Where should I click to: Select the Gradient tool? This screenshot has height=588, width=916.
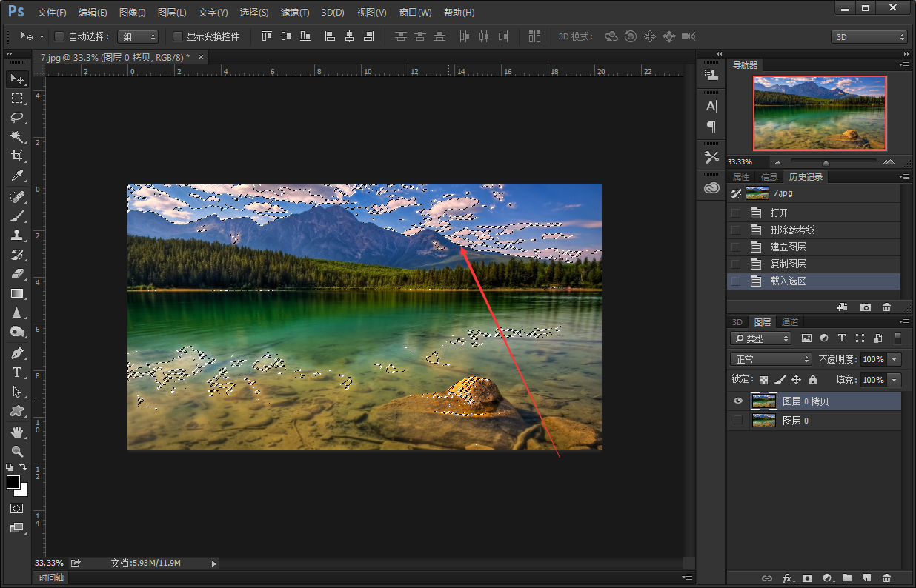(x=16, y=293)
